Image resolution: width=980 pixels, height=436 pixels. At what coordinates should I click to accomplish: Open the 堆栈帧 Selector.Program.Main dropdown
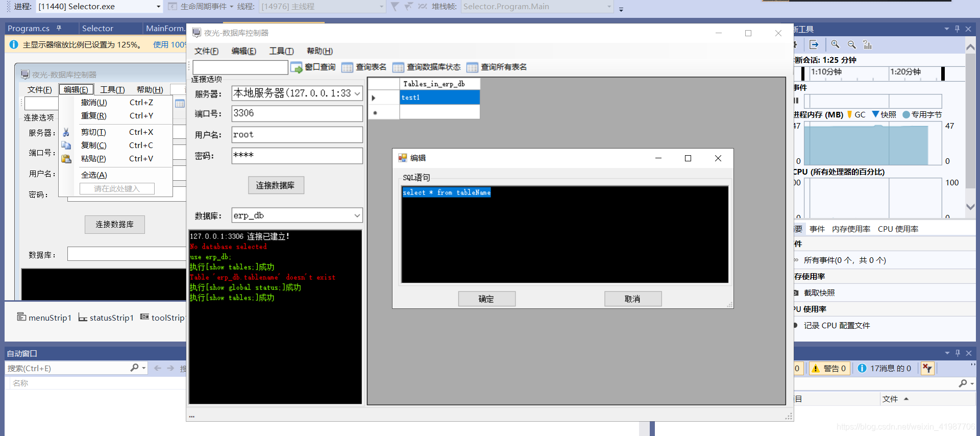[x=609, y=7]
